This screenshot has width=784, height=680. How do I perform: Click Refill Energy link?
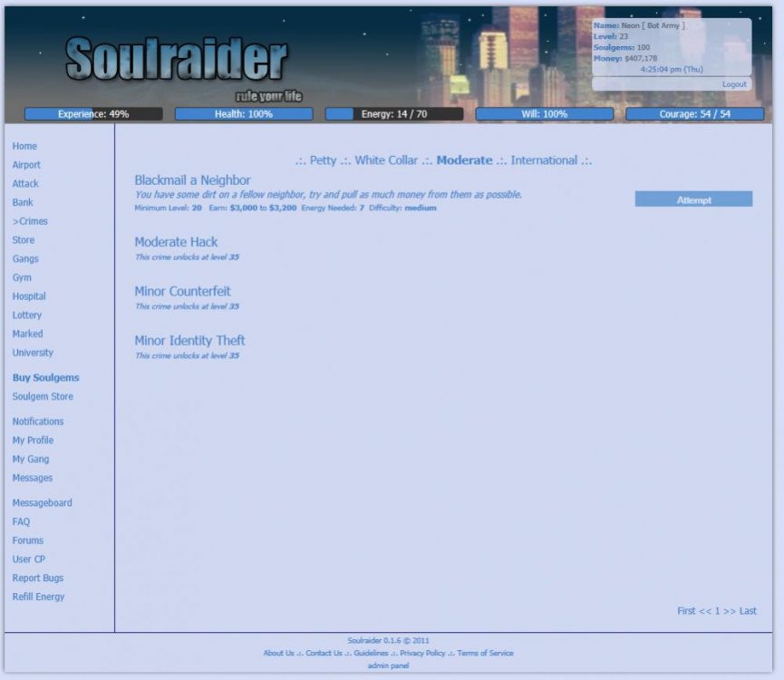(38, 597)
